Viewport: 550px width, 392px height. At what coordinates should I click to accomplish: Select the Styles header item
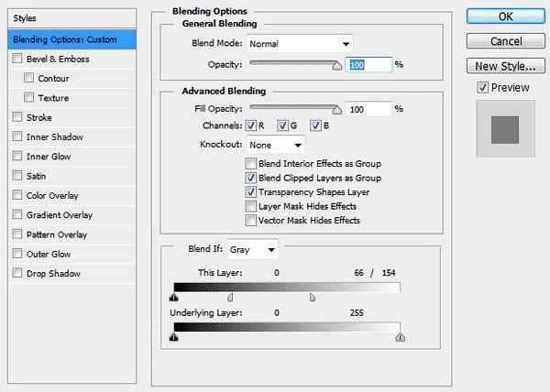coord(71,18)
